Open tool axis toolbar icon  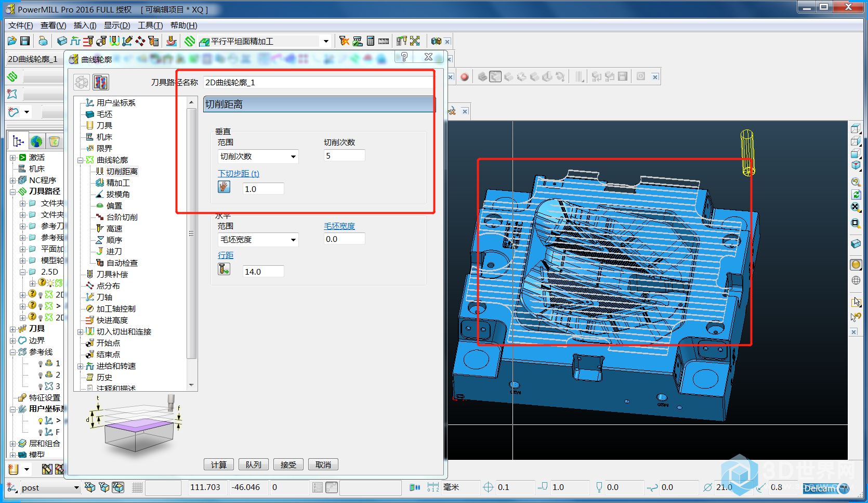(x=127, y=41)
